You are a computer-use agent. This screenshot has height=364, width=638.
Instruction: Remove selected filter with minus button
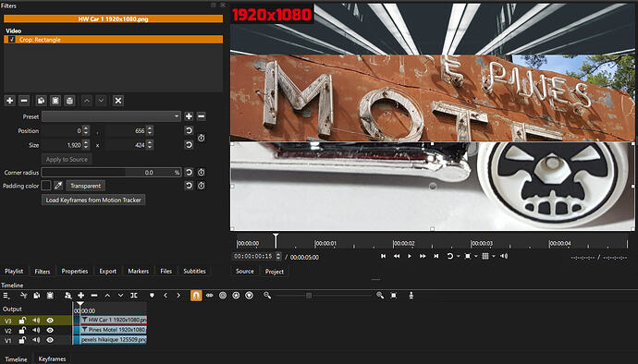[x=24, y=101]
